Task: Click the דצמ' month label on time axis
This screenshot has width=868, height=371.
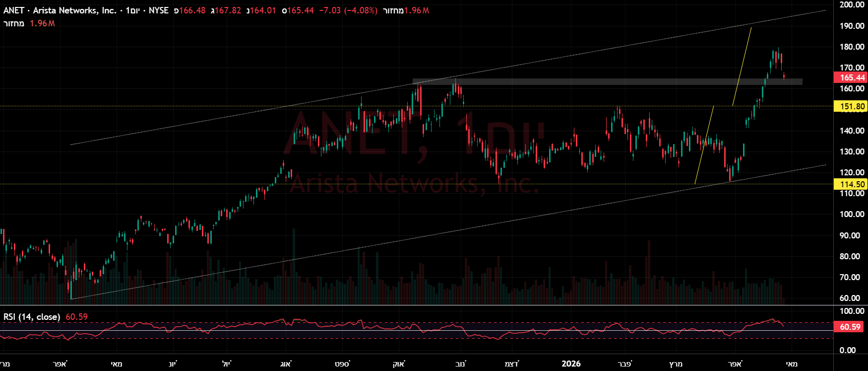Action: point(512,364)
